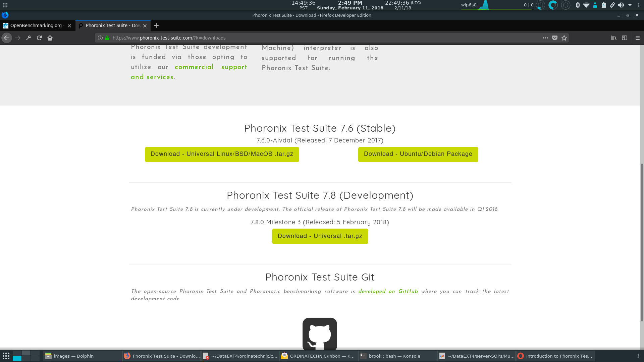Click the Phoronix Test Suite 7.6 (Stable) heading
The width and height of the screenshot is (644, 362).
pyautogui.click(x=320, y=128)
